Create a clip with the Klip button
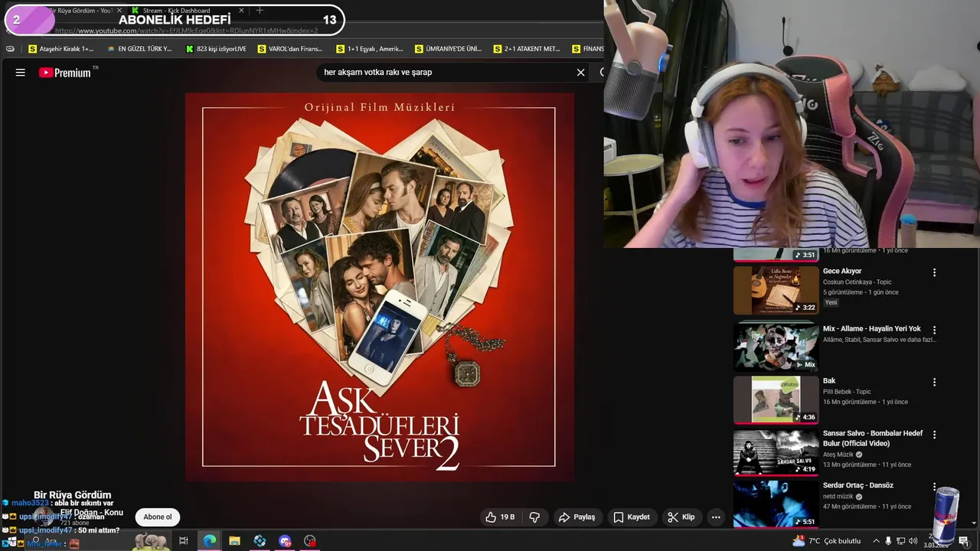The width and height of the screenshot is (980, 551). 681,517
